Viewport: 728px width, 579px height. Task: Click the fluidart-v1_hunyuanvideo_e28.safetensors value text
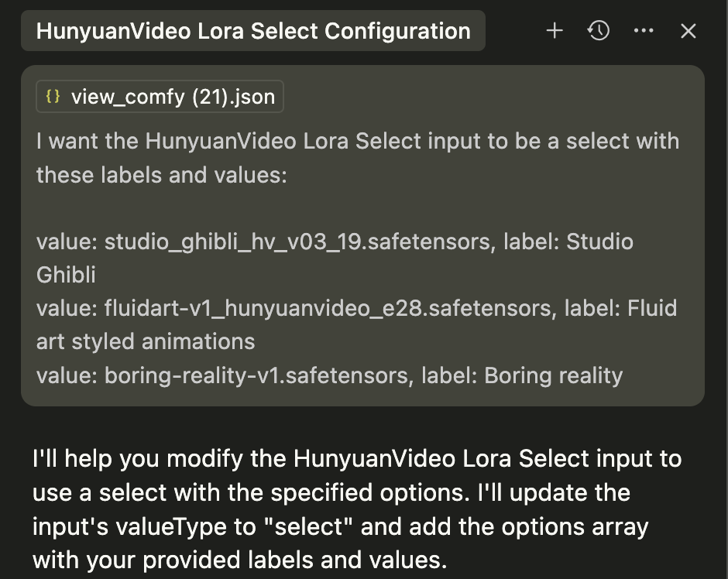pos(328,309)
